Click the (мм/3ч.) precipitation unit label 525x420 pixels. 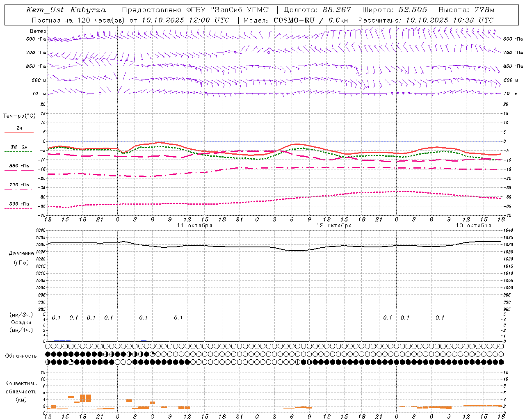coord(21,315)
